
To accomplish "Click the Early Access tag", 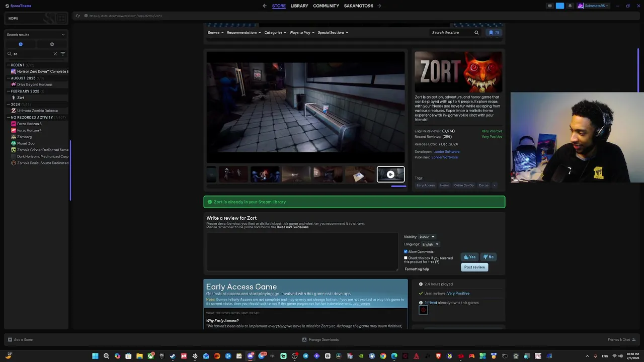I will pos(426,186).
